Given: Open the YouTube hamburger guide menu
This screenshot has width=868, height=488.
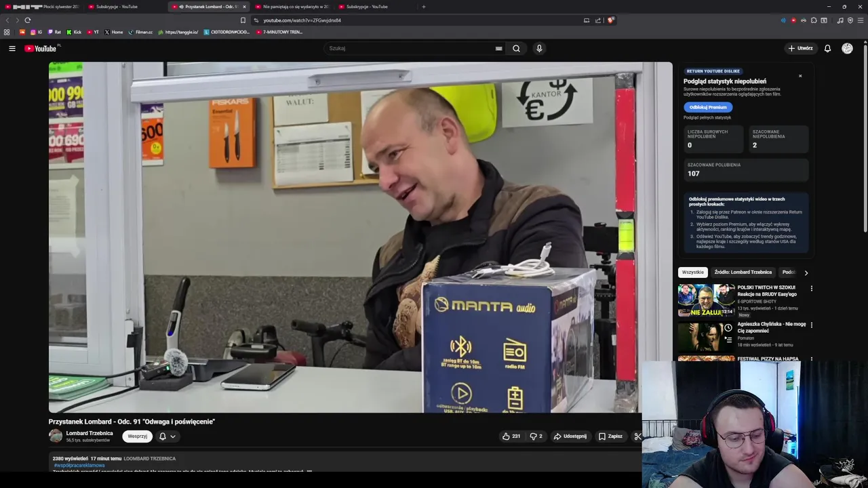Looking at the screenshot, I should [x=12, y=48].
